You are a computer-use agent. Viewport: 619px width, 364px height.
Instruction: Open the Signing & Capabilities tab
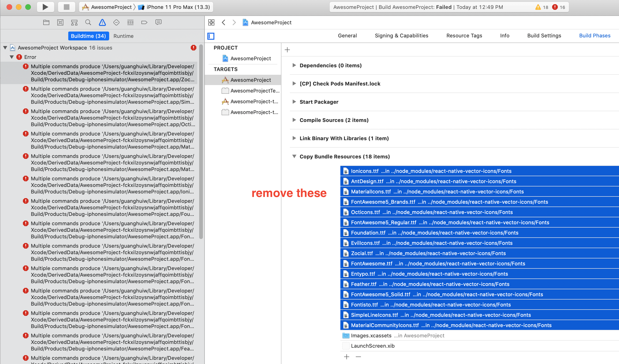pos(401,36)
